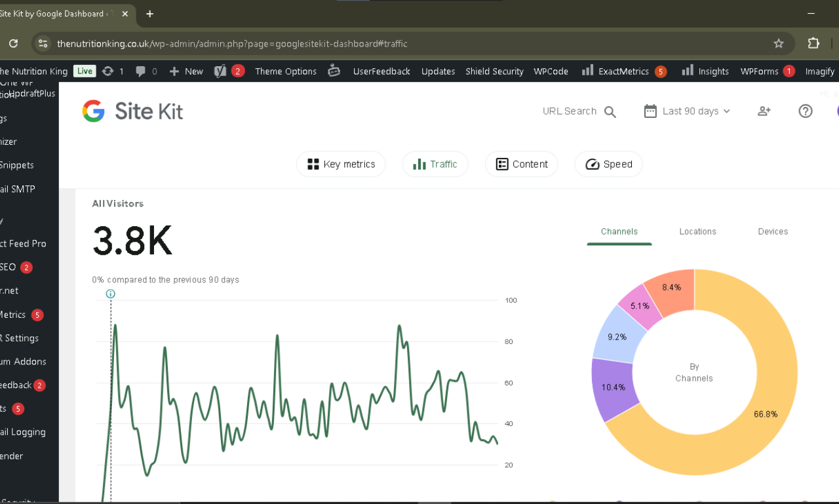Click the Live status badge

[85, 71]
